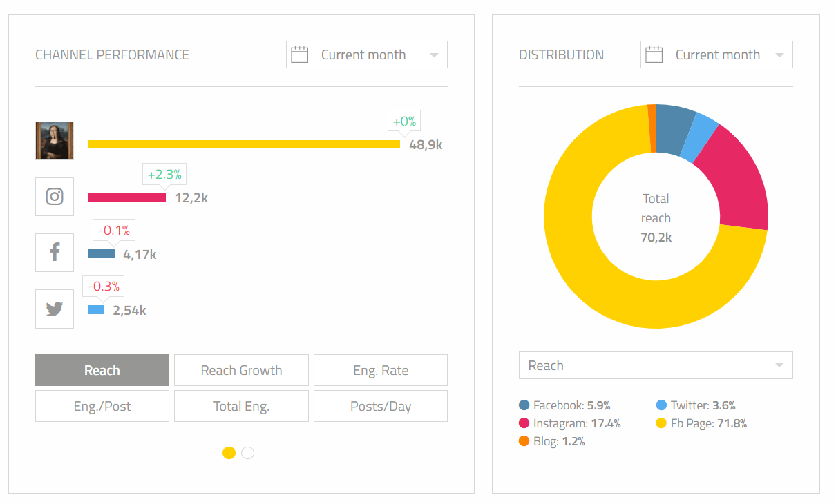Expand the Reach metric dropdown
This screenshot has width=836, height=504.
coord(655,365)
